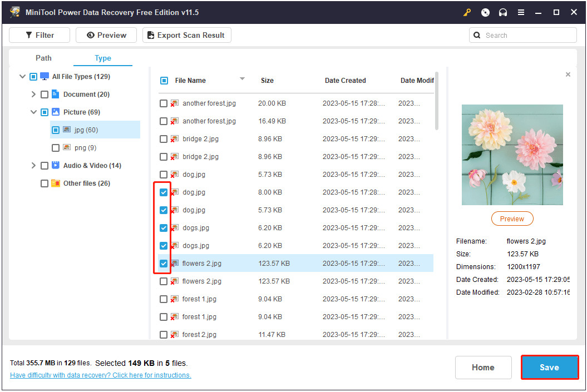Sort by the Date Modif column header
Screen dimensions: 587x392
point(417,81)
